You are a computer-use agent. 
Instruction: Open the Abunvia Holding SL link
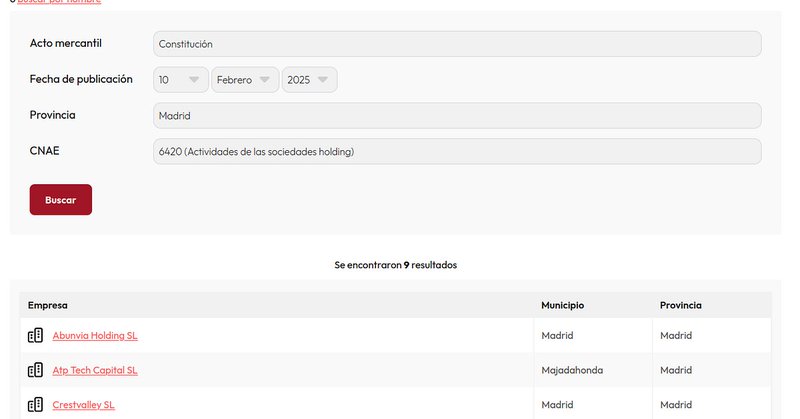pos(95,335)
